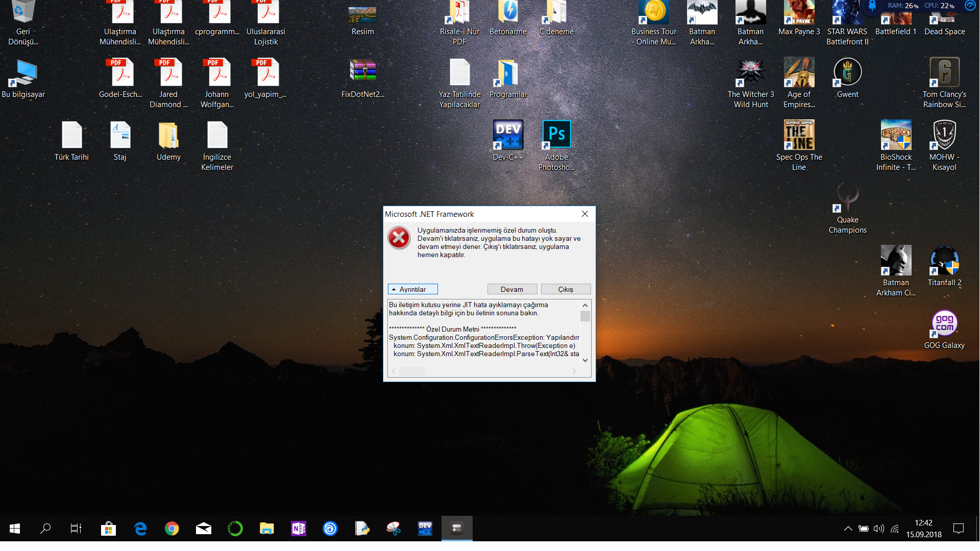The width and height of the screenshot is (980, 551).
Task: Open the taskbar search
Action: coord(45,529)
